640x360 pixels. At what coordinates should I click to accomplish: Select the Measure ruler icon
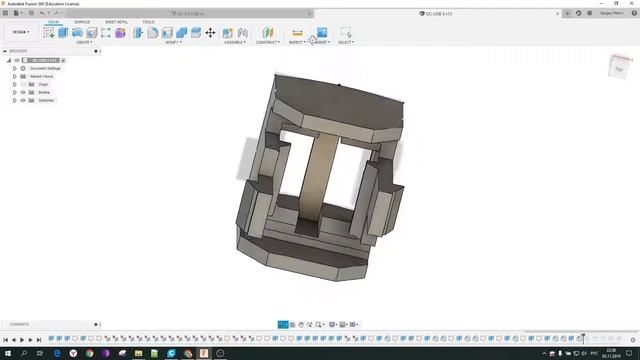298,33
